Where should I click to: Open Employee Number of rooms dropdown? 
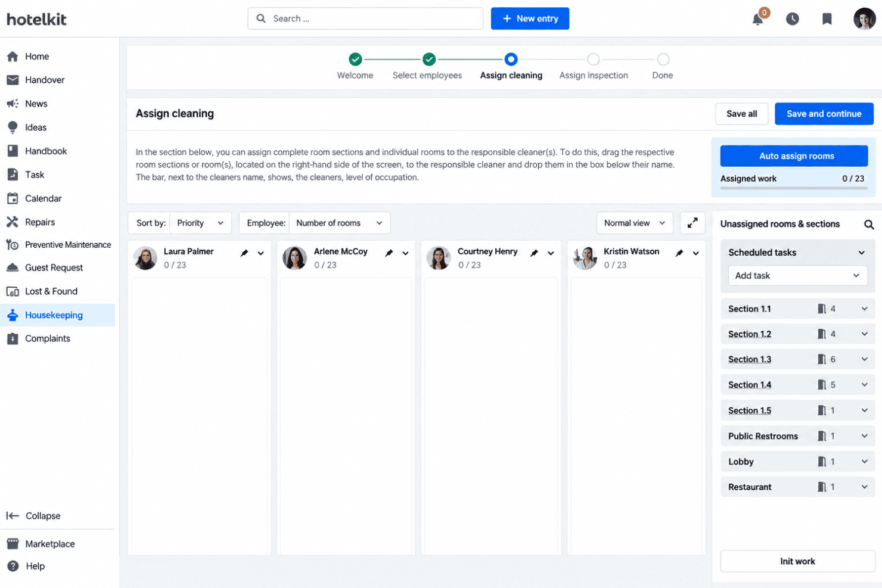(340, 223)
